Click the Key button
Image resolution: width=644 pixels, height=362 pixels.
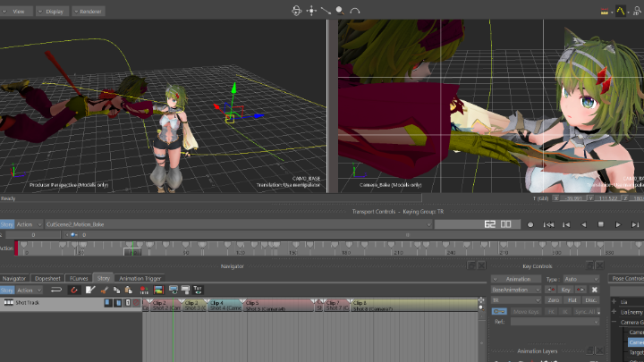pyautogui.click(x=565, y=290)
